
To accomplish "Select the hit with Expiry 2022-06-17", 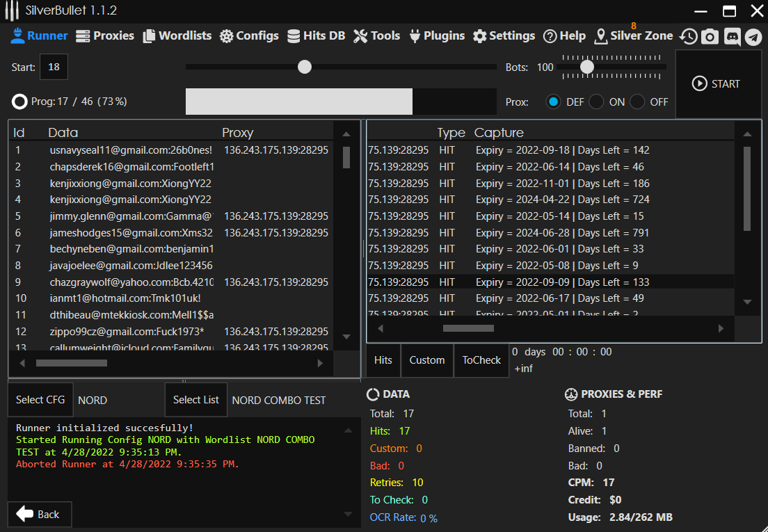I will click(x=550, y=298).
